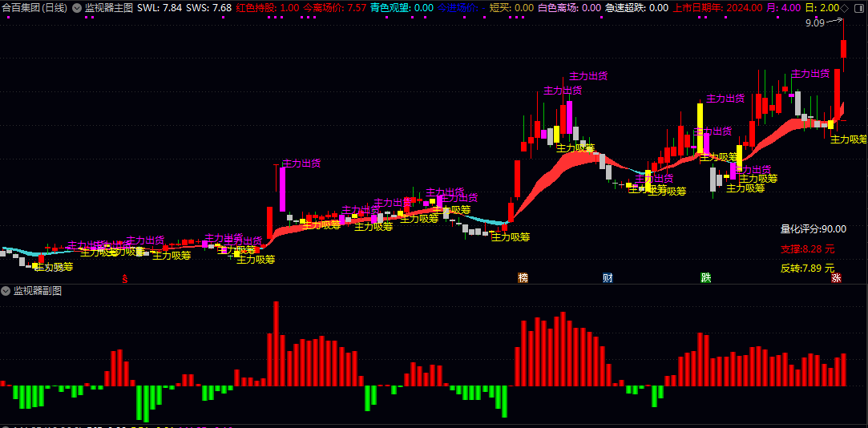Viewport: 868px width, 428px height.
Task: Click the 上市日期年: 2024.00 value
Action: [717, 8]
